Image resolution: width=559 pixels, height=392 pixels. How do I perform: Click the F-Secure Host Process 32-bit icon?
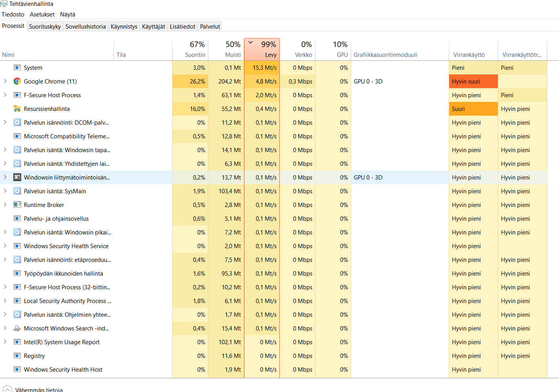coord(17,287)
